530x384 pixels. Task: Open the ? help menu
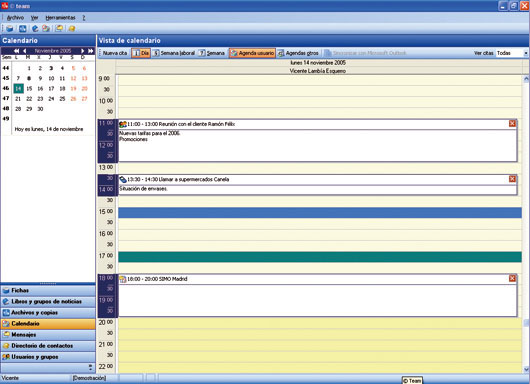pyautogui.click(x=84, y=18)
